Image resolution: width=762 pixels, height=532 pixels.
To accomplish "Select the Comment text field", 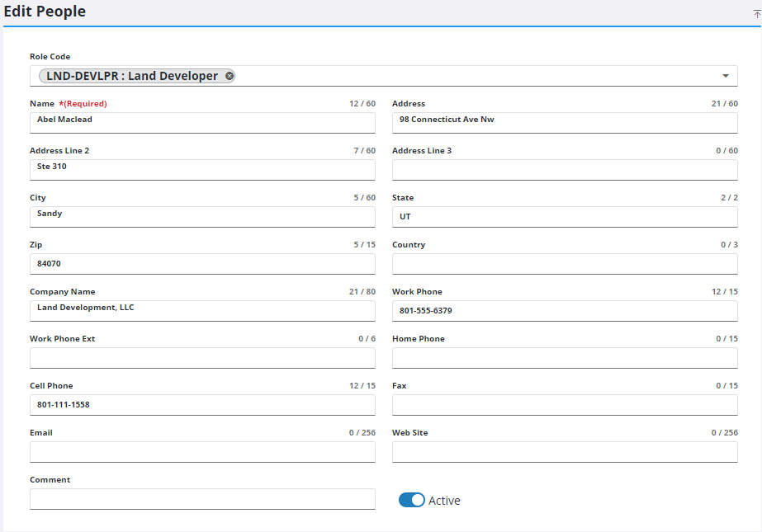I will pos(202,498).
